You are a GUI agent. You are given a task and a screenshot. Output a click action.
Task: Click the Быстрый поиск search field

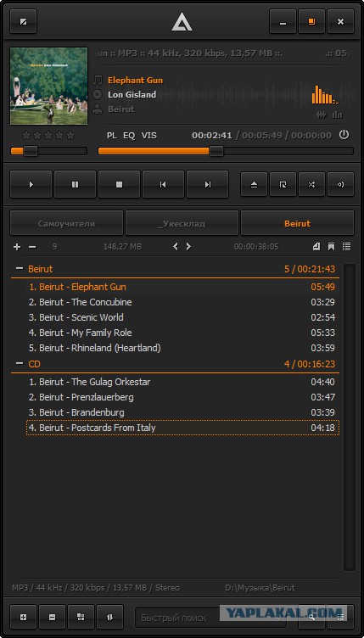(x=210, y=618)
